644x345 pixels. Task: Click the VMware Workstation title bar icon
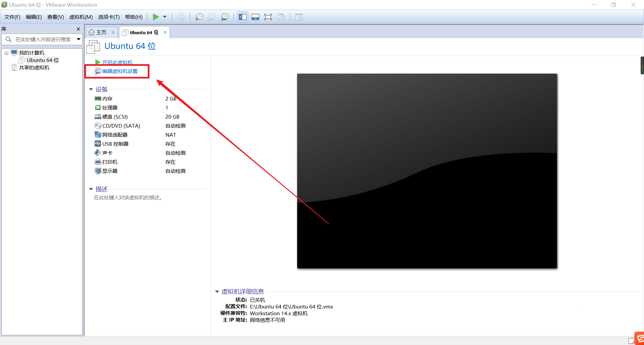pyautogui.click(x=4, y=5)
